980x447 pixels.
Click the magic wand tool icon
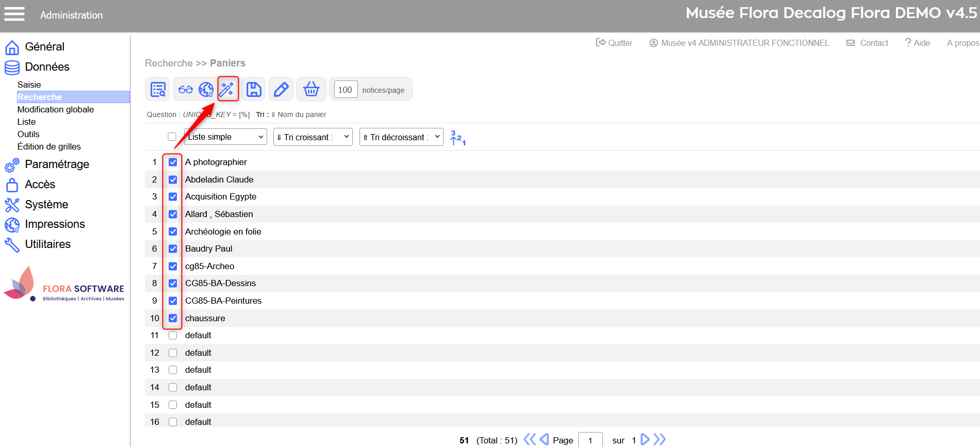[227, 89]
